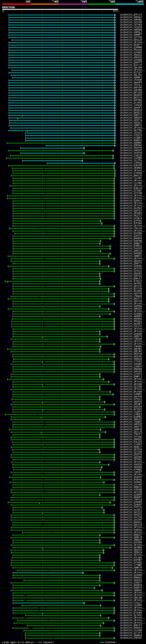The height and width of the screenshot is (644, 146).
Task: Click the UniRef100_C1GRO7 label
Action: click(131, 412)
